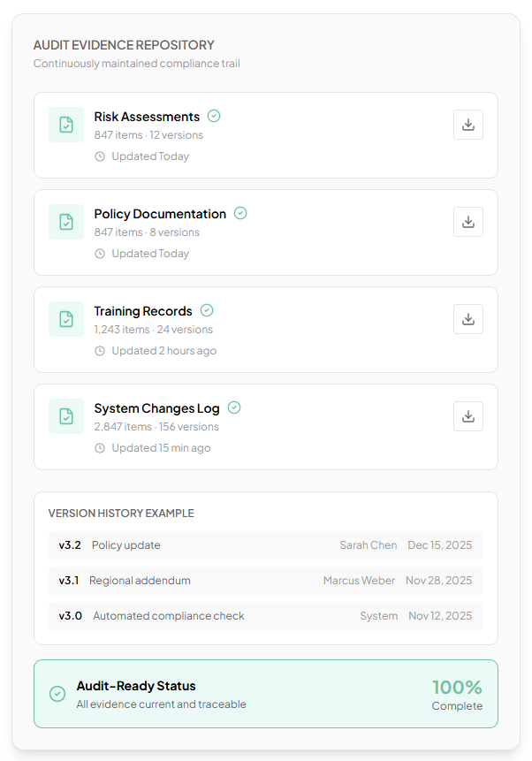Download the System Changes Log
Viewport: 532px width, 761px height.
coord(468,416)
